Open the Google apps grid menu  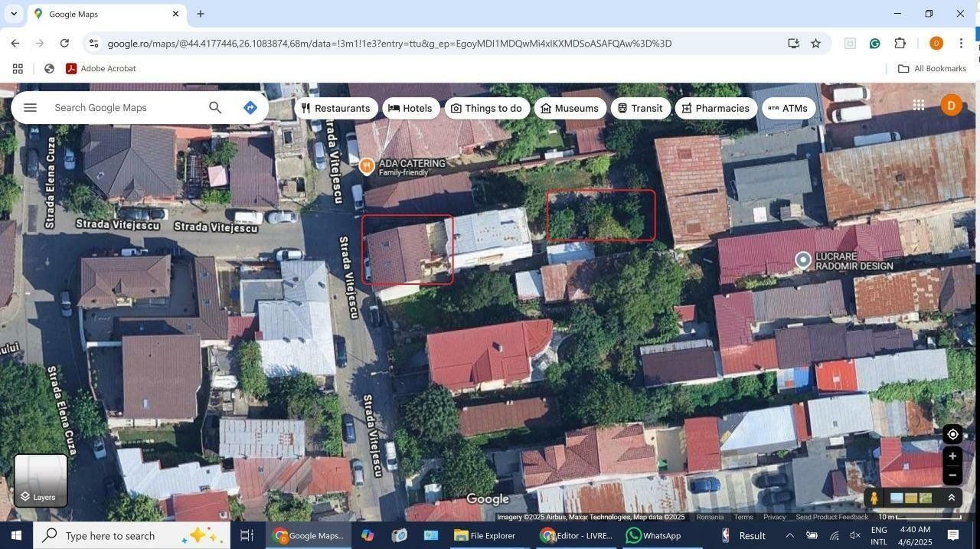click(x=919, y=105)
